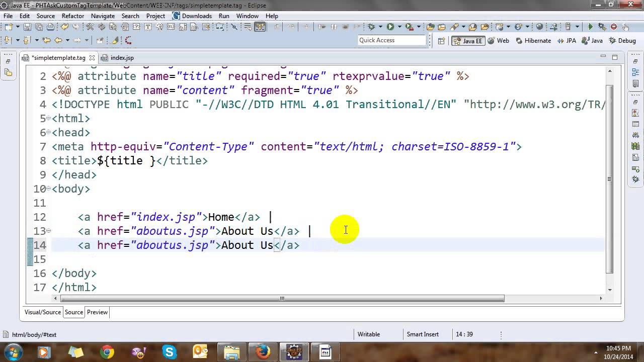The width and height of the screenshot is (644, 362).
Task: Click Next Annotation arrow icon
Action: (x=8, y=40)
